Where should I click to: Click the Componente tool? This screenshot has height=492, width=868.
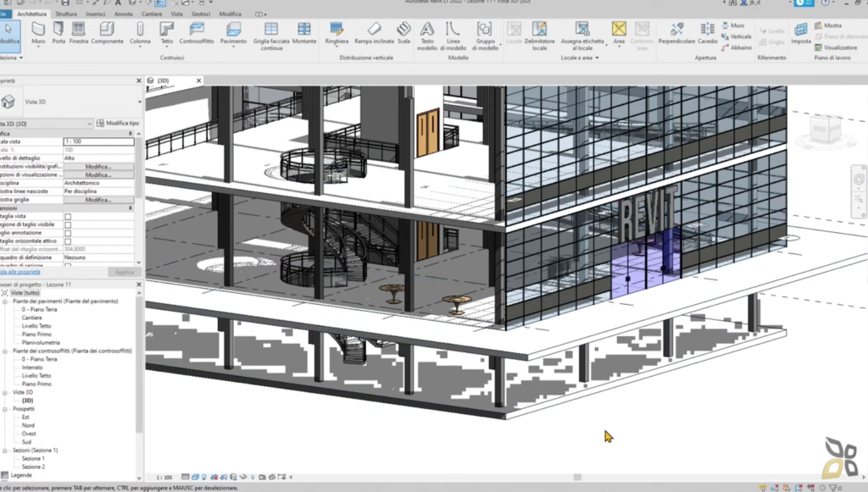(107, 33)
